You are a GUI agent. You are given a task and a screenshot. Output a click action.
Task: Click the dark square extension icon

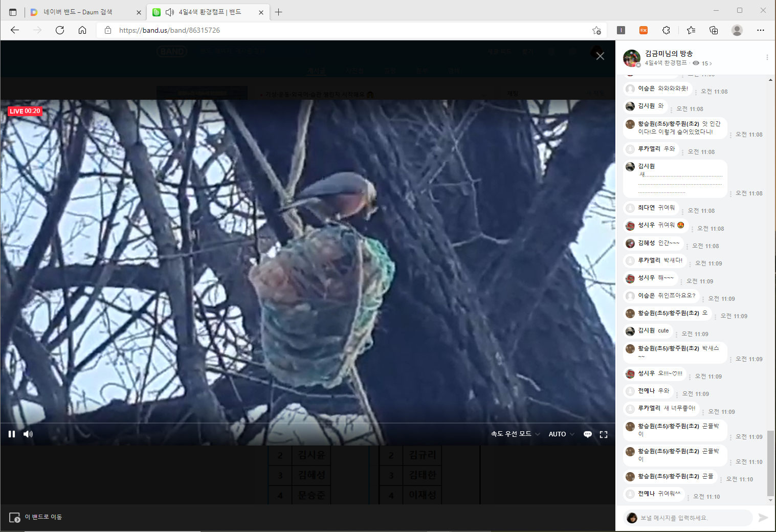(x=621, y=30)
